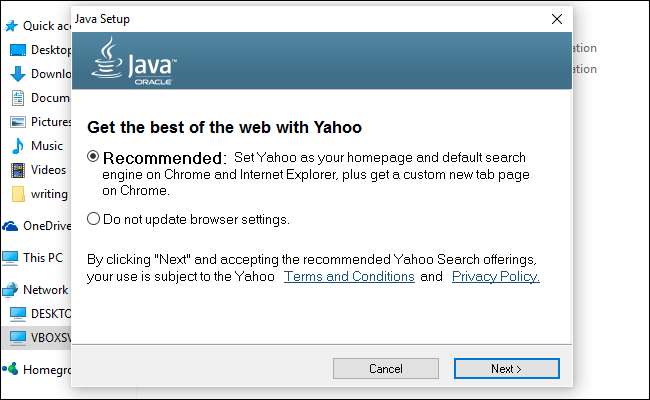Open the Pictures folder icon
Viewport: 650px width, 400px height.
click(18, 122)
